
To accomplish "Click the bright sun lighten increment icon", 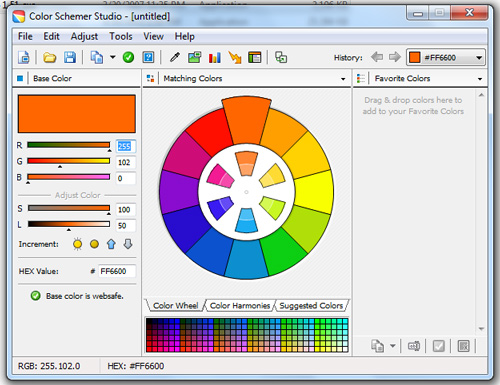I will [x=78, y=244].
